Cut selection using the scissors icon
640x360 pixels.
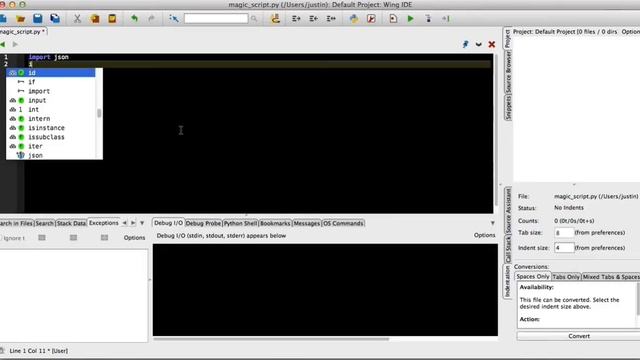coord(77,19)
